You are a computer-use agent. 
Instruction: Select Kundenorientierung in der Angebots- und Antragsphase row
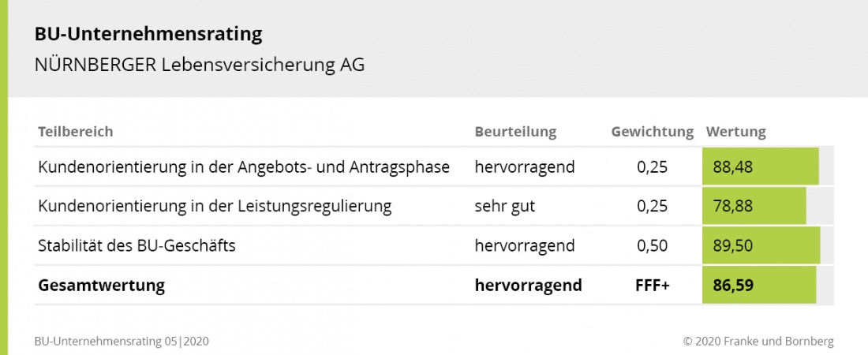[433, 166]
